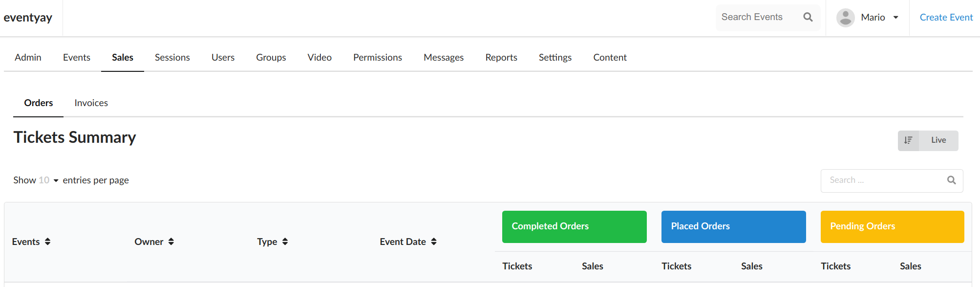The image size is (980, 287).
Task: Switch to the Invoices tab
Action: 91,103
